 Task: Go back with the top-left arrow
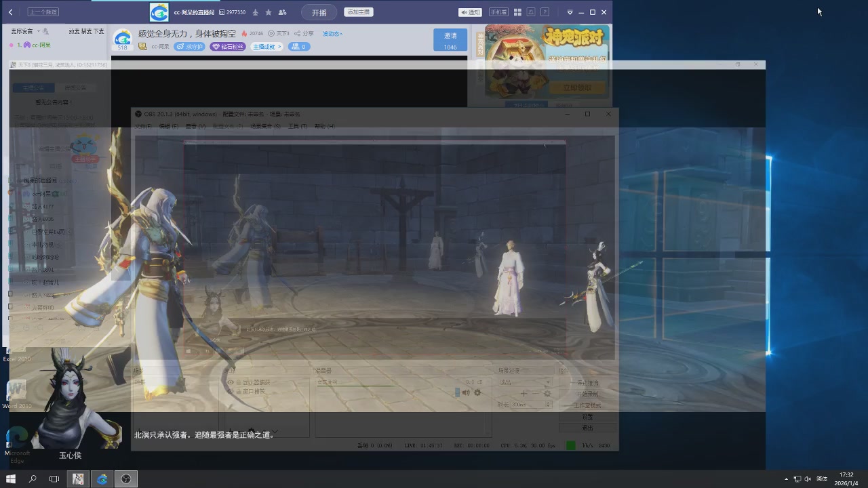click(x=10, y=12)
